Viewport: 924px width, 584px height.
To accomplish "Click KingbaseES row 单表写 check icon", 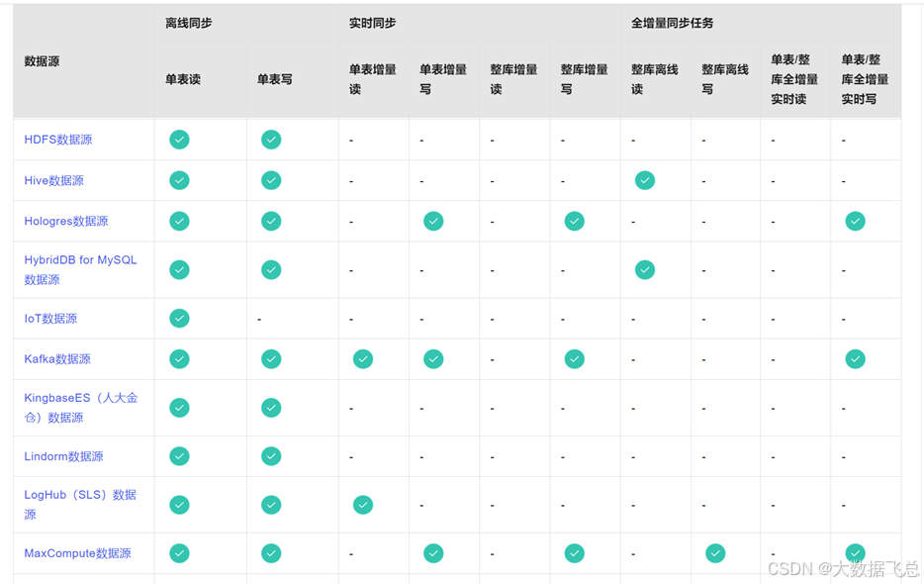I will [x=271, y=408].
